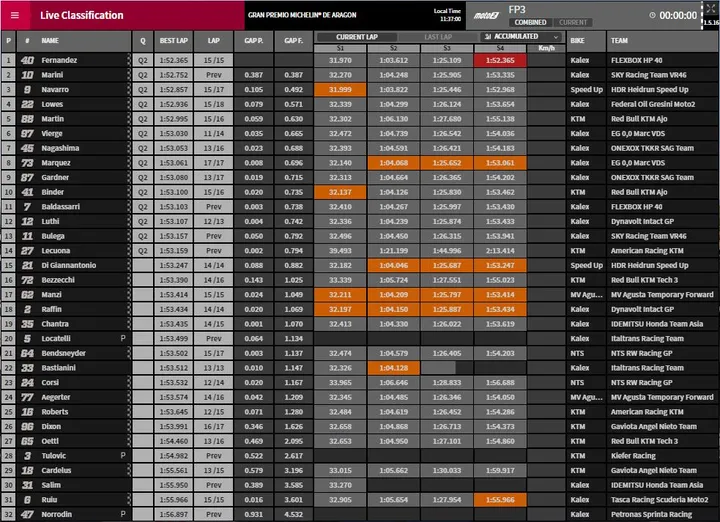The height and width of the screenshot is (522, 720).
Task: Select the CURRENT LAP tab
Action: (356, 37)
